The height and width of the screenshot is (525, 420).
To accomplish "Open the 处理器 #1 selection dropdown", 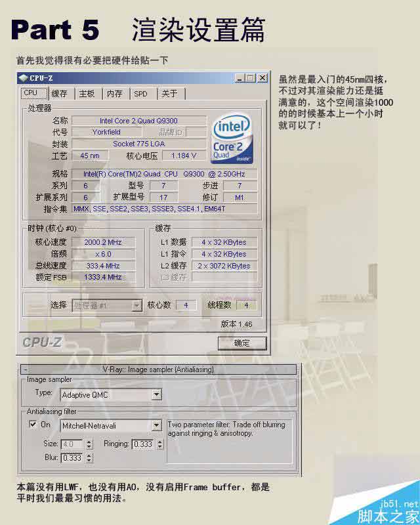I will 136,305.
